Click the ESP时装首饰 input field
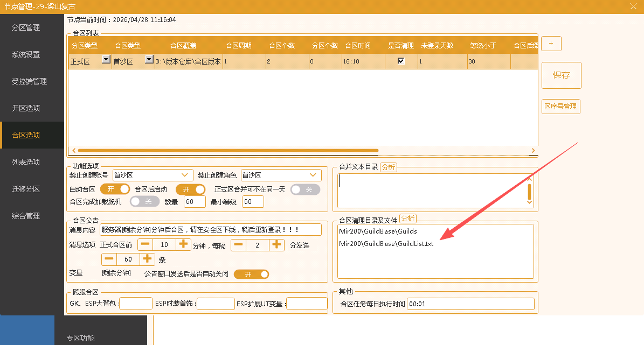 [x=216, y=304]
